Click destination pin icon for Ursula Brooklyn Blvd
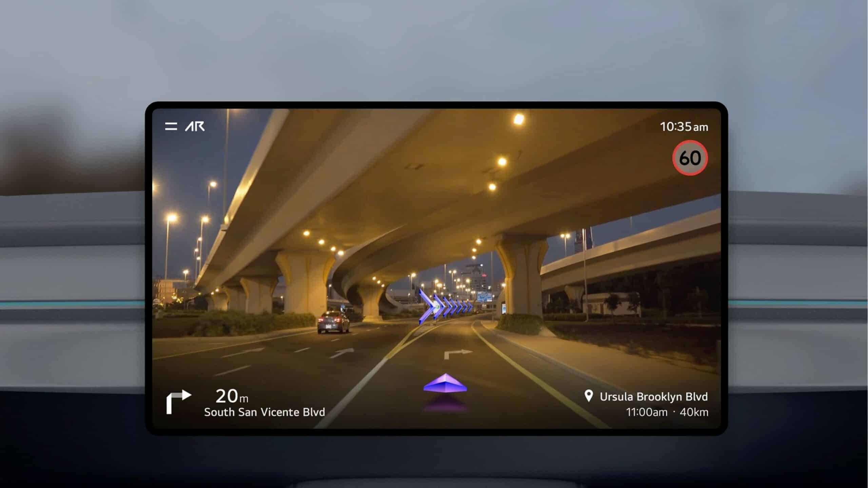This screenshot has height=488, width=868. (x=586, y=395)
